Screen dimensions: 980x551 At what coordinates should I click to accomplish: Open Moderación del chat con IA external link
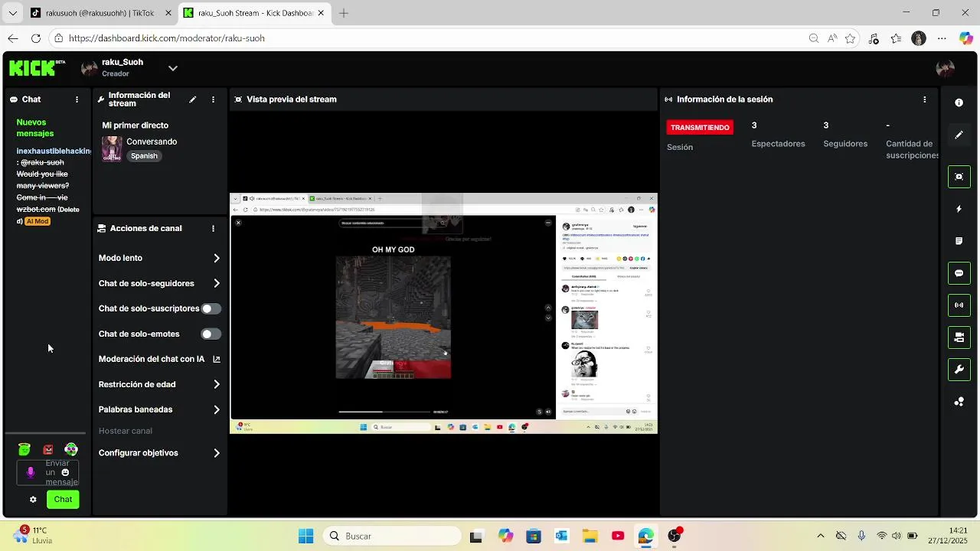pyautogui.click(x=217, y=359)
